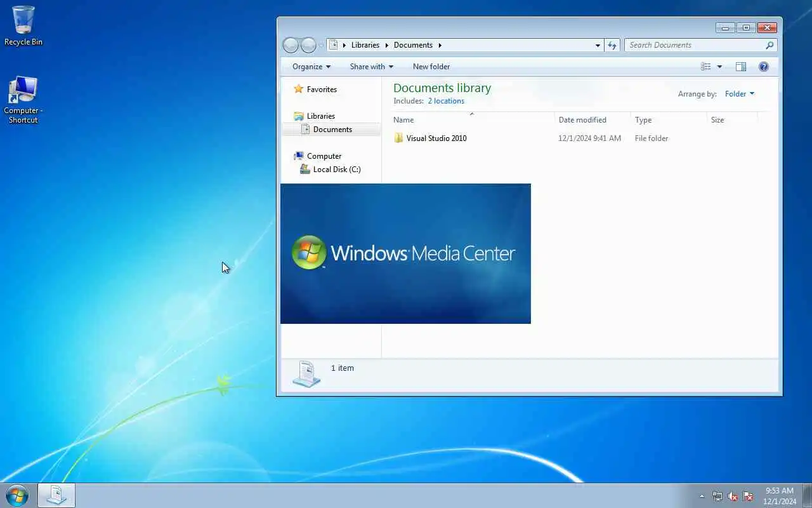Sort by Date modified column
812x508 pixels.
coord(593,120)
